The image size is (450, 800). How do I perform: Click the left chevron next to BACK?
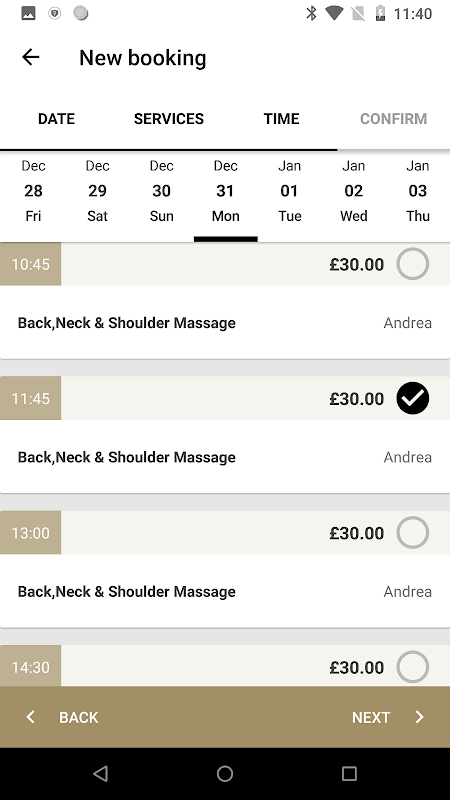tap(31, 717)
